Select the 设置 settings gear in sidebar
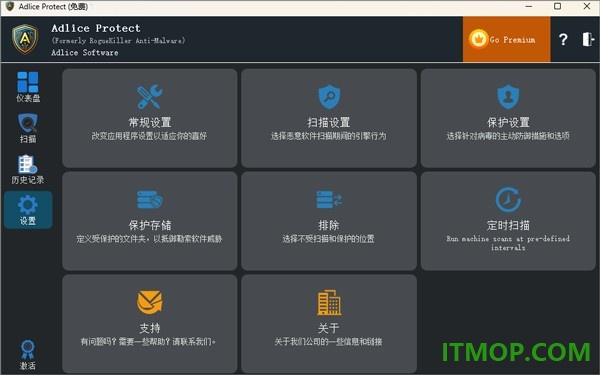The height and width of the screenshot is (375, 600). 28,210
